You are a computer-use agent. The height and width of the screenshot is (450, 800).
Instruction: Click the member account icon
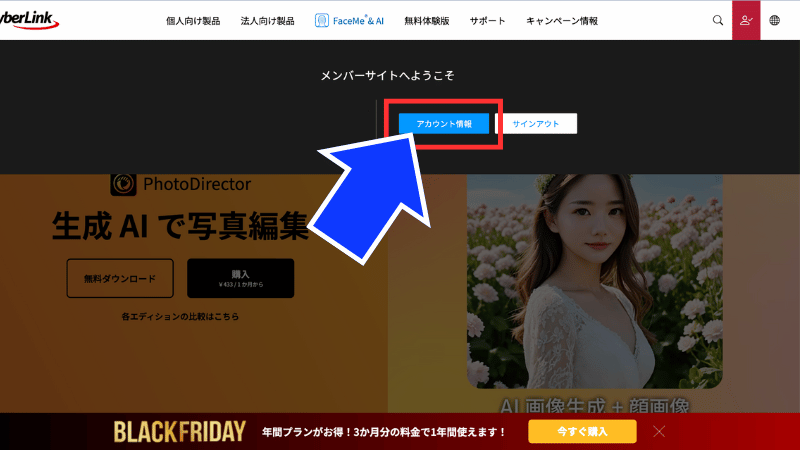[x=746, y=20]
